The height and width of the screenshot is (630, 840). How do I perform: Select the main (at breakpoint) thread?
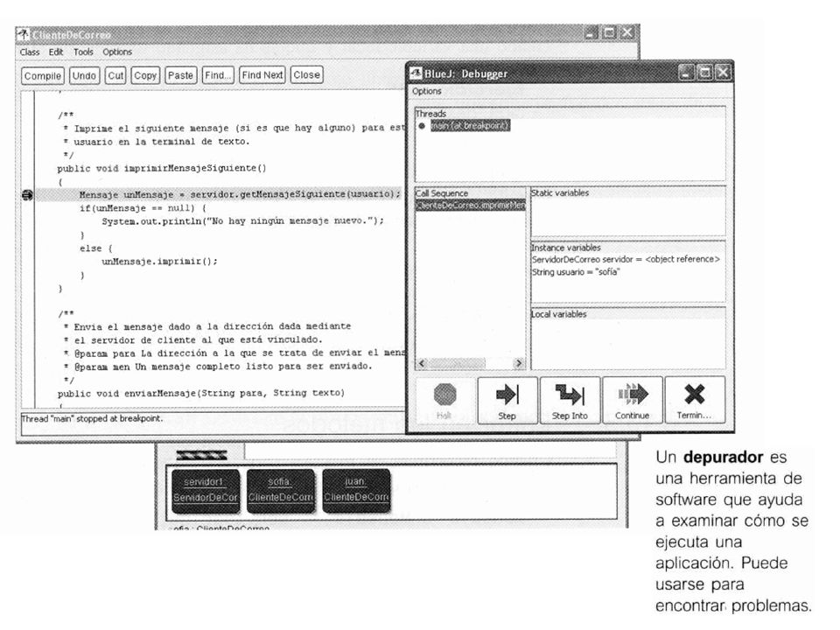pos(470,126)
